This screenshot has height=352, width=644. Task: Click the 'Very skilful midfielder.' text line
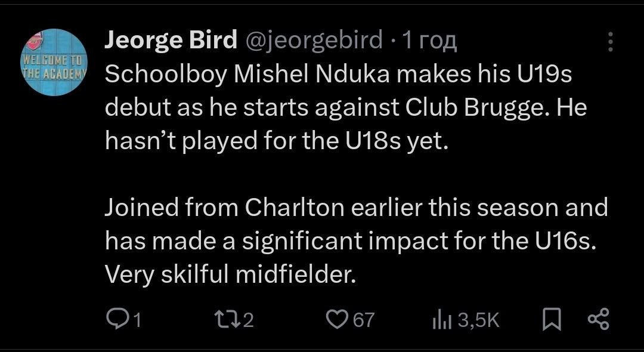[230, 273]
